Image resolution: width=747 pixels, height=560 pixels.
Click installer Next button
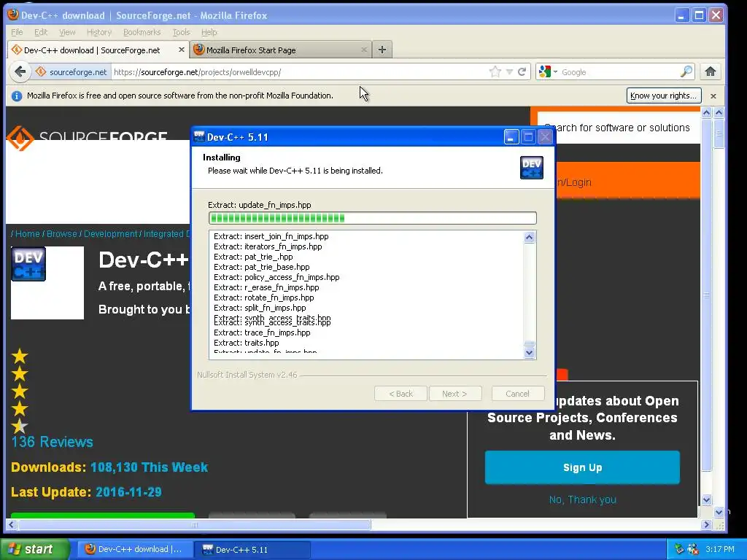(x=455, y=394)
